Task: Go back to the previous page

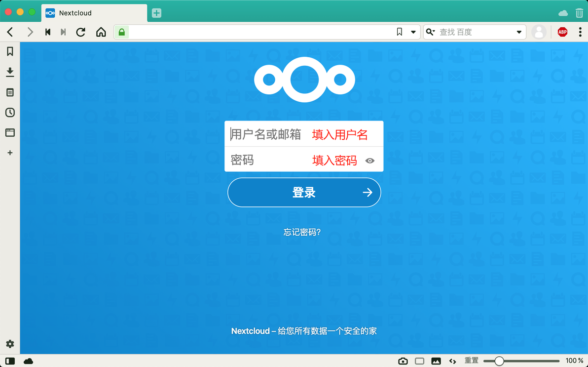Action: pyautogui.click(x=10, y=32)
